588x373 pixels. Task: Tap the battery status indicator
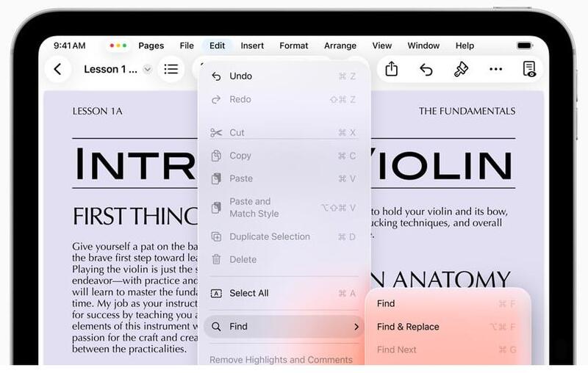click(x=524, y=46)
